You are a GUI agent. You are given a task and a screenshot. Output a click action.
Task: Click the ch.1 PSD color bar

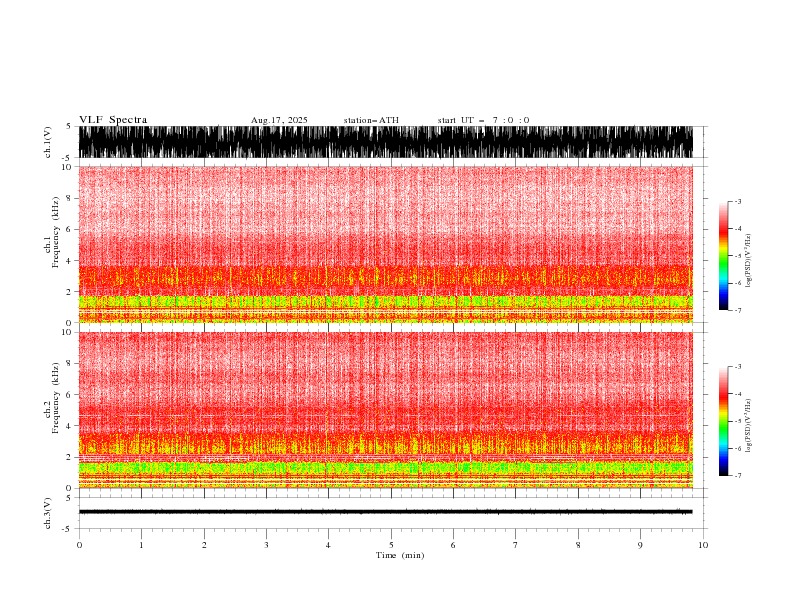pos(723,256)
